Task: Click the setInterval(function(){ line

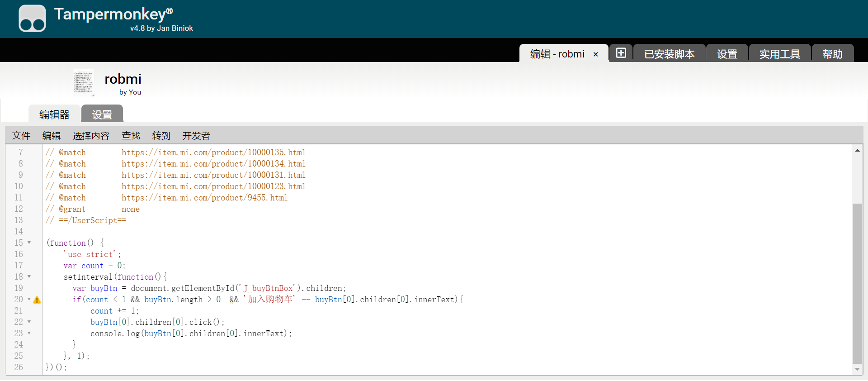Action: tap(115, 277)
